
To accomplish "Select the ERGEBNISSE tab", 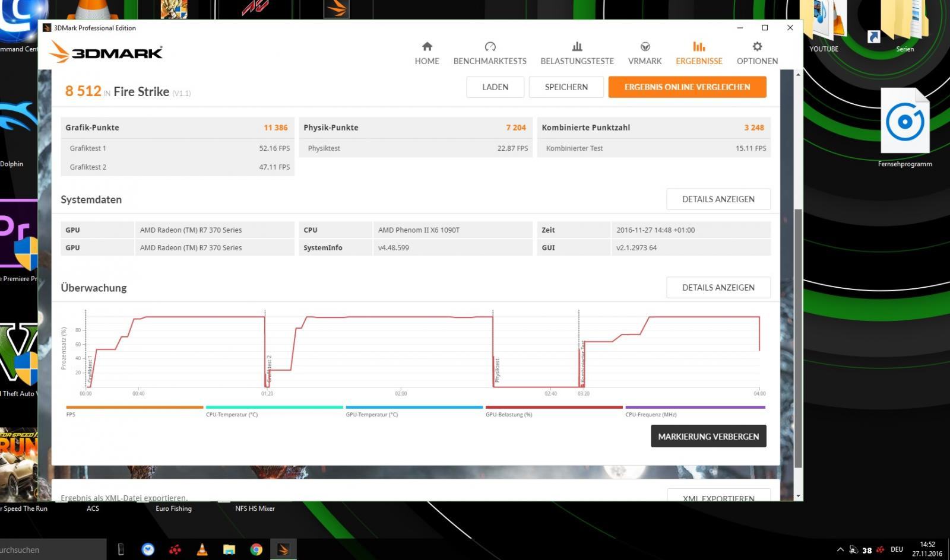I will (x=699, y=53).
